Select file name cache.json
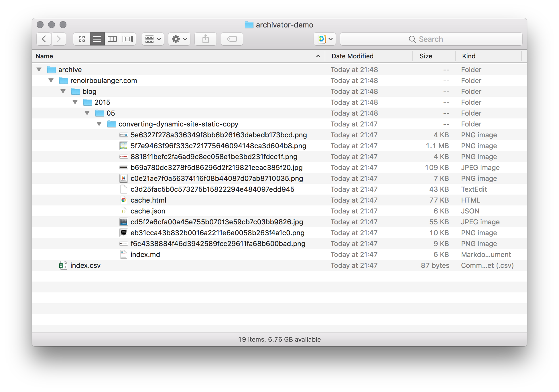559x392 pixels. click(148, 211)
